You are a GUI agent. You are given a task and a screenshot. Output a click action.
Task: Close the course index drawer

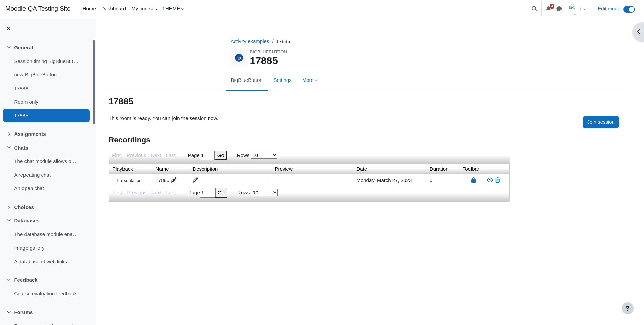[x=9, y=29]
